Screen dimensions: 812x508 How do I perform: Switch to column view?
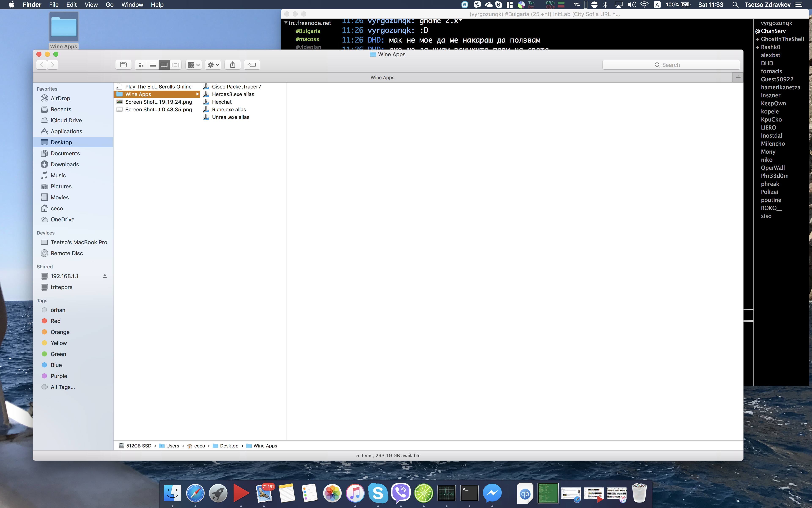pos(164,65)
